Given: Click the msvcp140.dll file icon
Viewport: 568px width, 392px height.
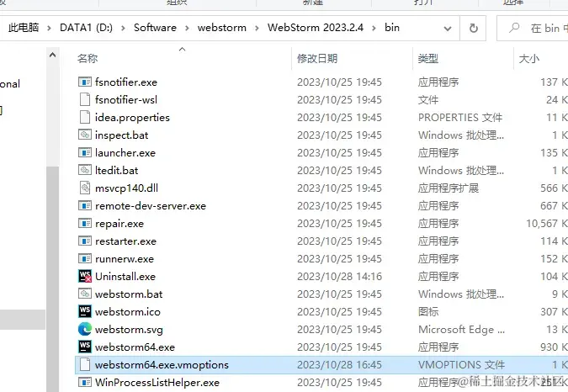Looking at the screenshot, I should 85,188.
